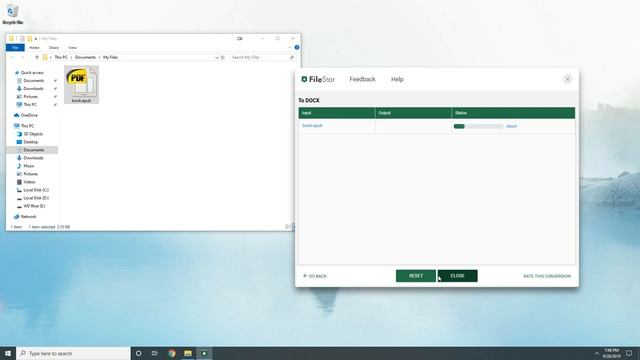The width and height of the screenshot is (640, 360).
Task: Open Cortana from the taskbar circle icon
Action: (139, 353)
